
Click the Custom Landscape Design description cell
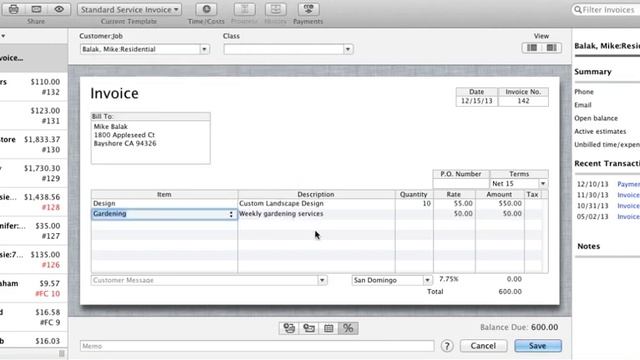[x=316, y=203]
